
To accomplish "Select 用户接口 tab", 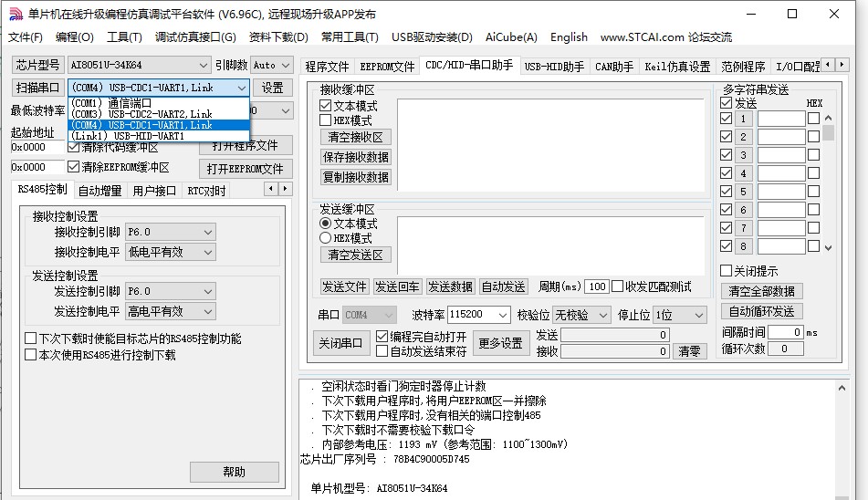I will pyautogui.click(x=154, y=191).
